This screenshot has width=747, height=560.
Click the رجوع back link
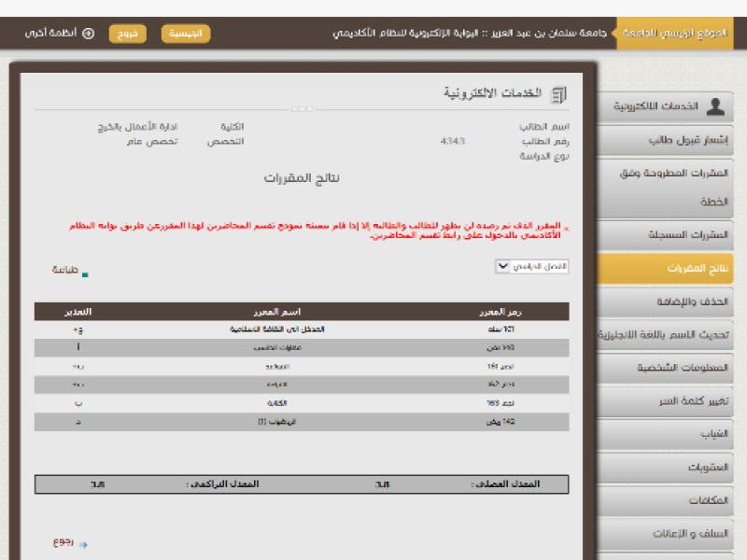63,542
